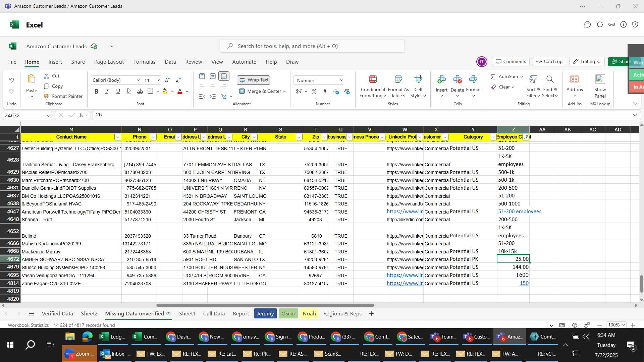The width and height of the screenshot is (644, 362).
Task: Open the Number format dropdown
Action: tap(341, 80)
